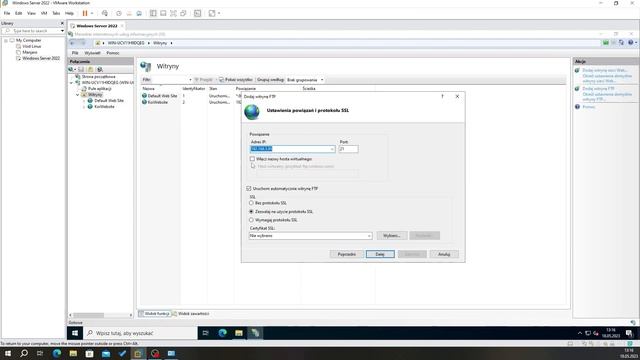Enter VMware full screen mode icon
This screenshot has height=360, width=640.
coord(173,13)
